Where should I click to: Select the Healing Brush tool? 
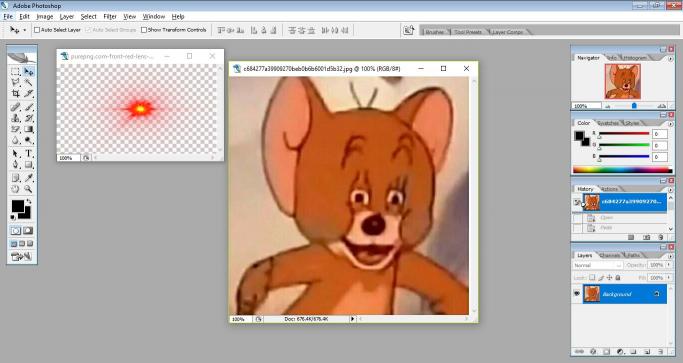pyautogui.click(x=15, y=107)
